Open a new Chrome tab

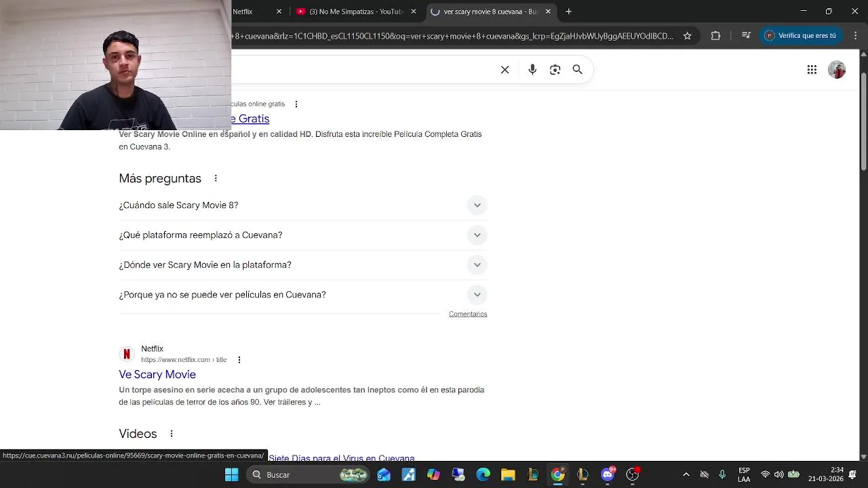(x=568, y=12)
